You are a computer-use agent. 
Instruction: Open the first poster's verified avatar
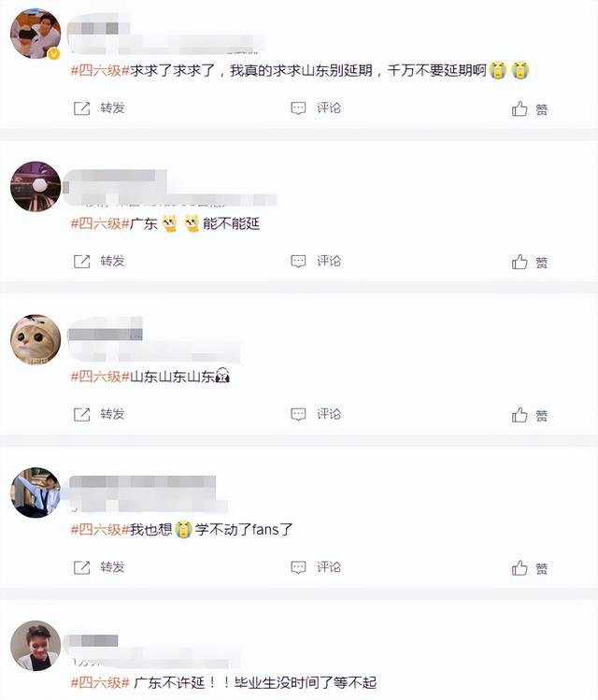click(36, 34)
